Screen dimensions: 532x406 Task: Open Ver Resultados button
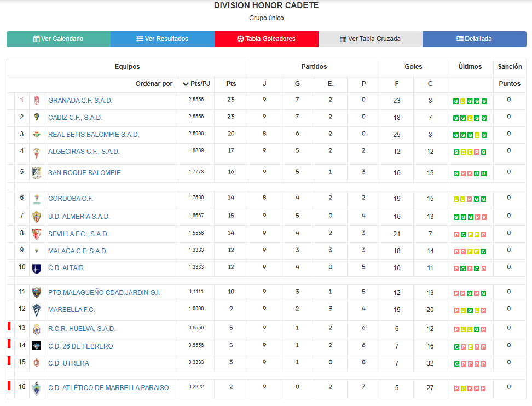click(163, 39)
